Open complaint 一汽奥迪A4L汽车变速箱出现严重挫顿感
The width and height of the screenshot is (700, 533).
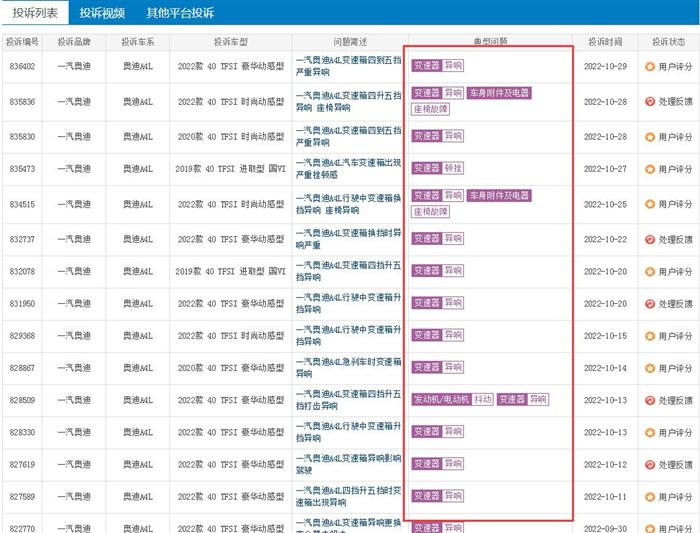(x=349, y=168)
